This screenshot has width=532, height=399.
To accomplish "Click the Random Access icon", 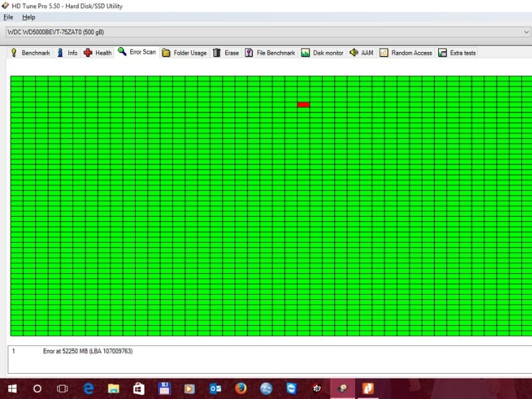I will tap(384, 53).
